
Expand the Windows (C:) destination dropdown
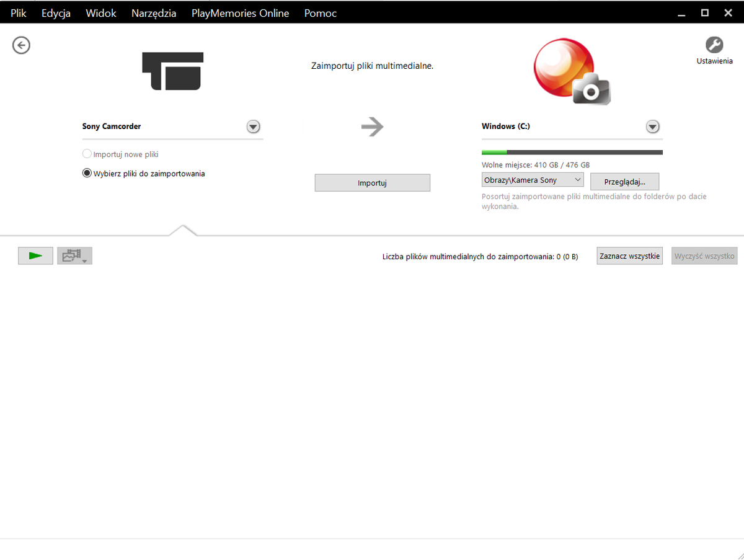coord(652,127)
